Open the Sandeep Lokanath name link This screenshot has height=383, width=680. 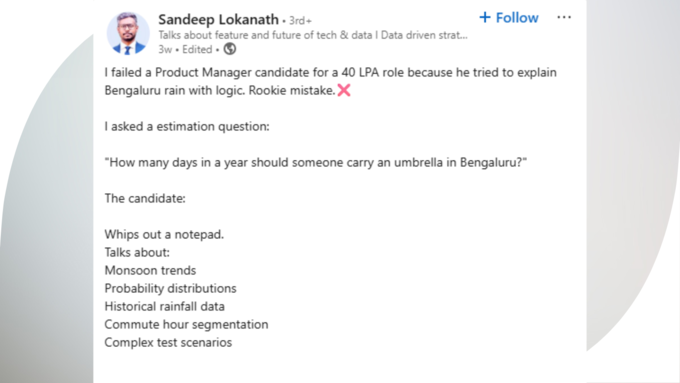pos(218,20)
